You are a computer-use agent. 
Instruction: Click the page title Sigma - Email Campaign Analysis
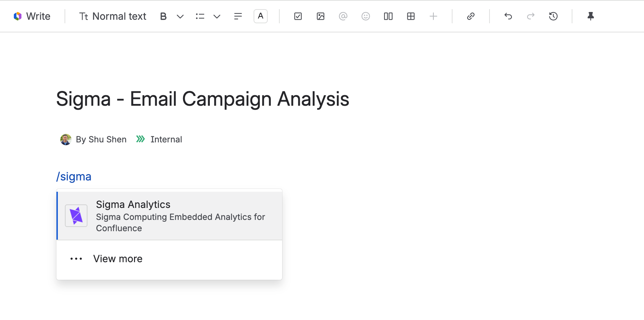point(202,99)
